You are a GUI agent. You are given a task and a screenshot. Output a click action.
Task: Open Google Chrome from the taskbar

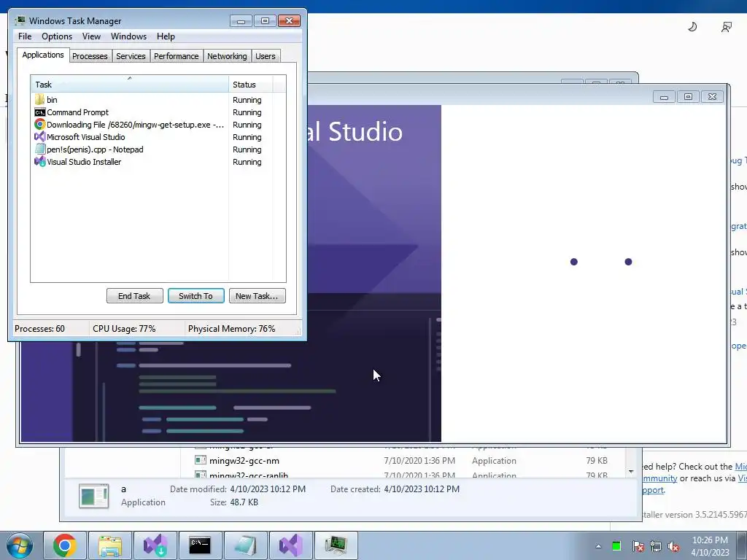[65, 545]
